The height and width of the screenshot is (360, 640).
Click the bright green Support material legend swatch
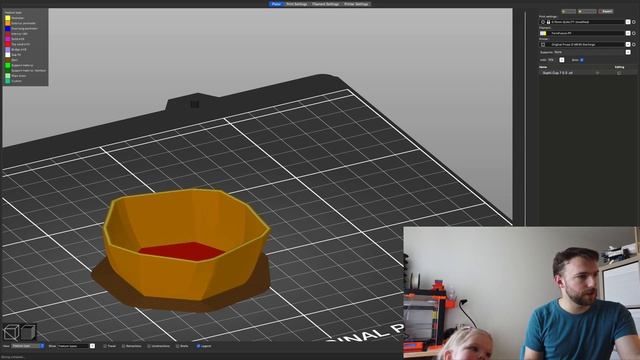[x=7, y=65]
